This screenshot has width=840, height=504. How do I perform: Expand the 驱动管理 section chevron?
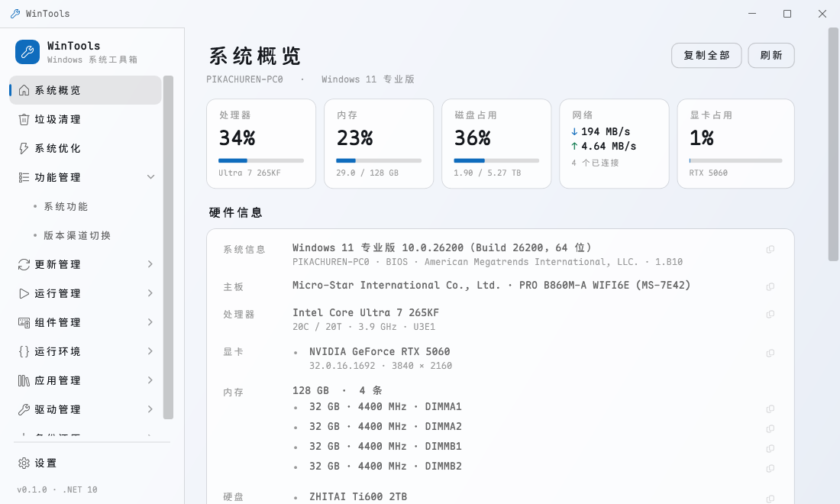(150, 409)
